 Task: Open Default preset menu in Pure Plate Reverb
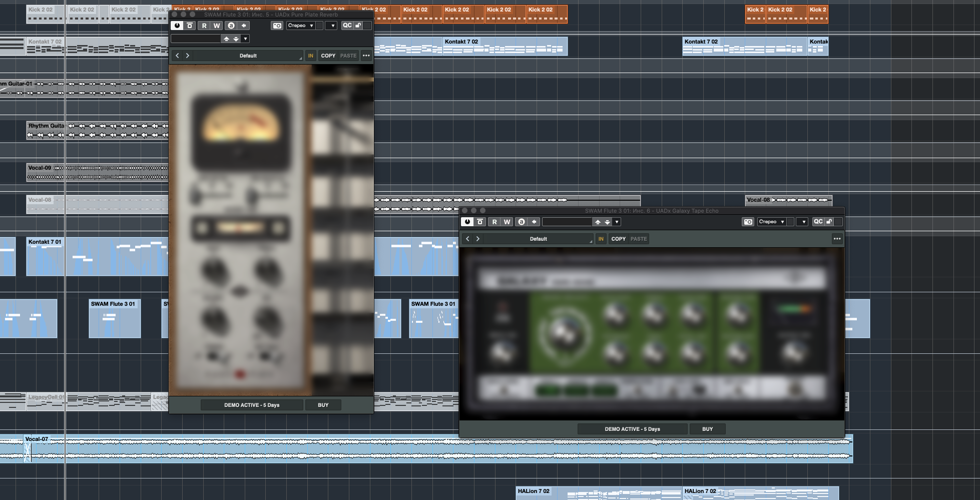point(248,56)
